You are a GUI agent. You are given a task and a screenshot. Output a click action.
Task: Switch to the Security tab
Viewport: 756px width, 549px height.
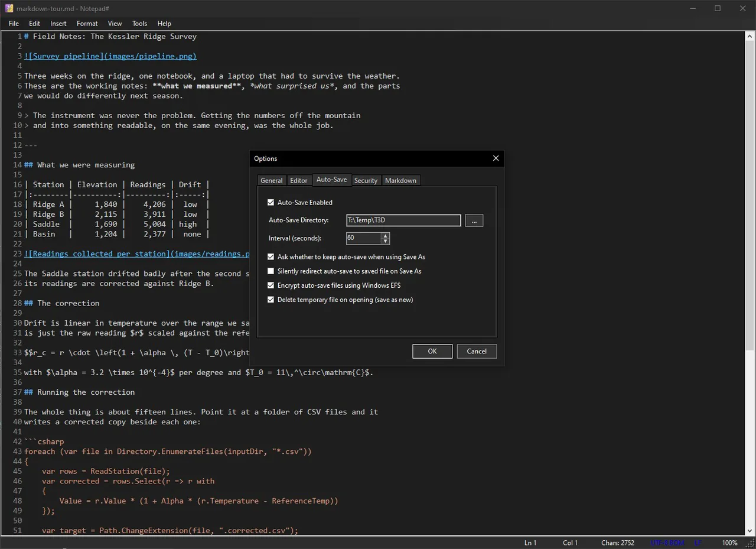(366, 180)
